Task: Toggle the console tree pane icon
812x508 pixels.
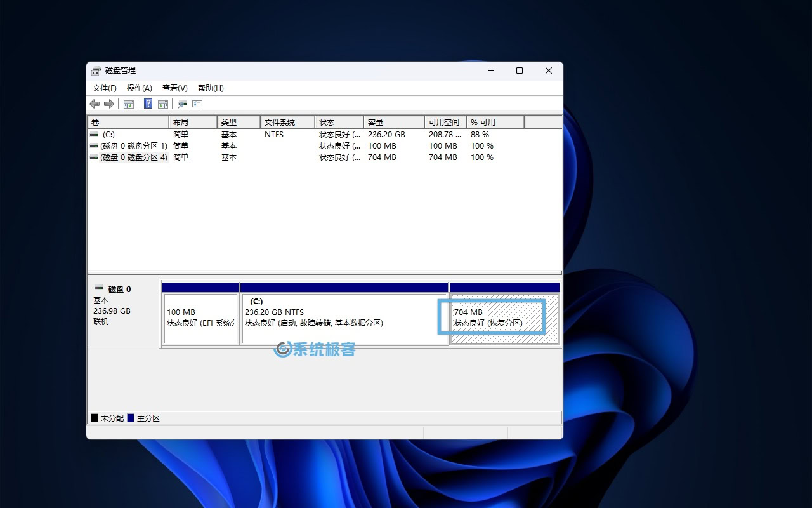Action: (129, 104)
